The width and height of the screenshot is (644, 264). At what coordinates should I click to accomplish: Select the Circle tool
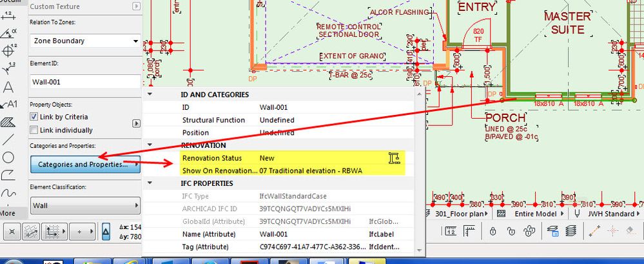(x=8, y=157)
